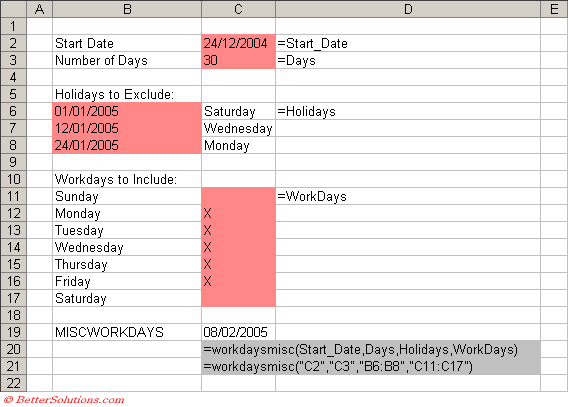Select the Start Date cell 24/12/2004
The width and height of the screenshot is (568, 407).
coord(238,43)
